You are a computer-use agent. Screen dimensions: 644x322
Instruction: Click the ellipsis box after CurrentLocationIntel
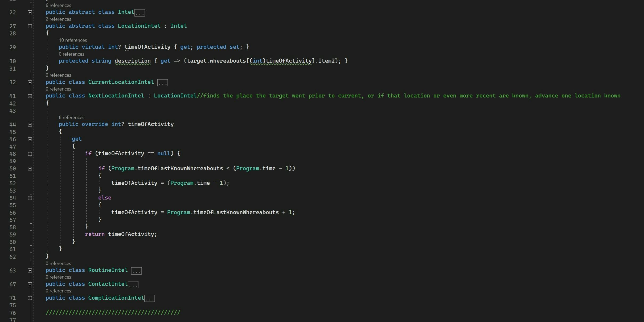(x=162, y=83)
